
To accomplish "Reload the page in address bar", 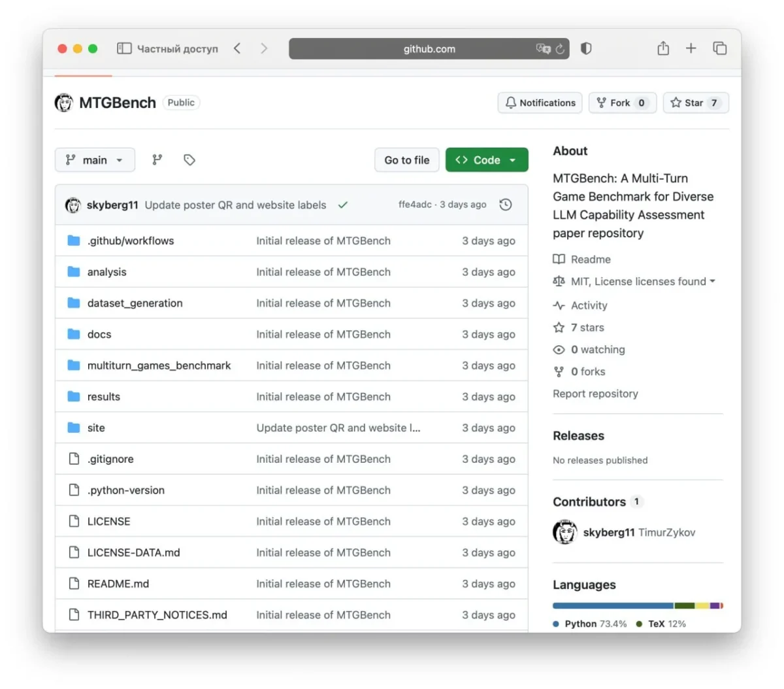I will (x=560, y=49).
